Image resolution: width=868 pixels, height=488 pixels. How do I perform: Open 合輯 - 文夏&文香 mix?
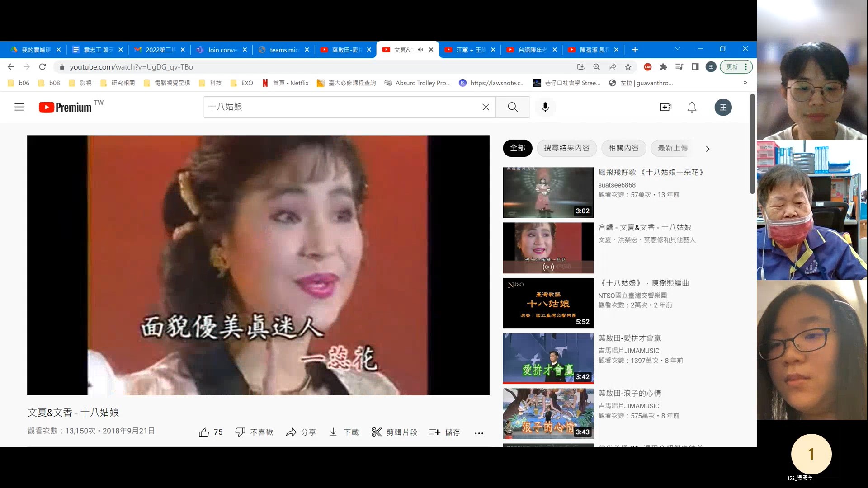coord(548,248)
